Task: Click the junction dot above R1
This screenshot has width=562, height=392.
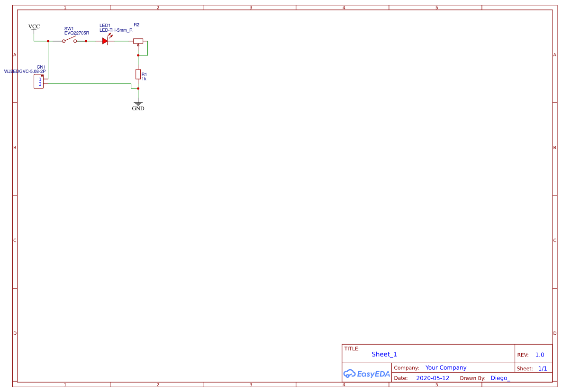Action: 138,55
